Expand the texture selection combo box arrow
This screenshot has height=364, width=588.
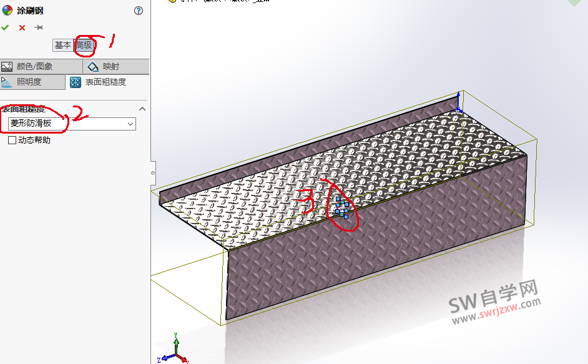pos(129,124)
